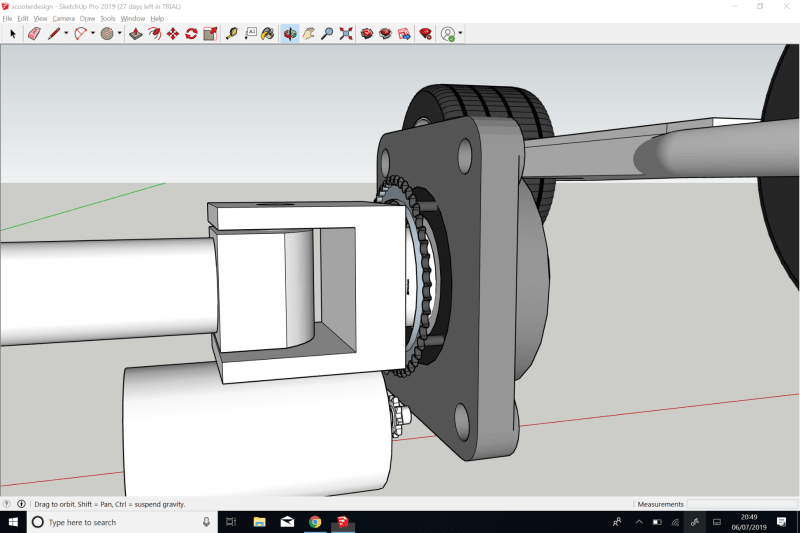Viewport: 800px width, 533px height.
Task: Expand the user account dropdown arrow
Action: point(460,34)
